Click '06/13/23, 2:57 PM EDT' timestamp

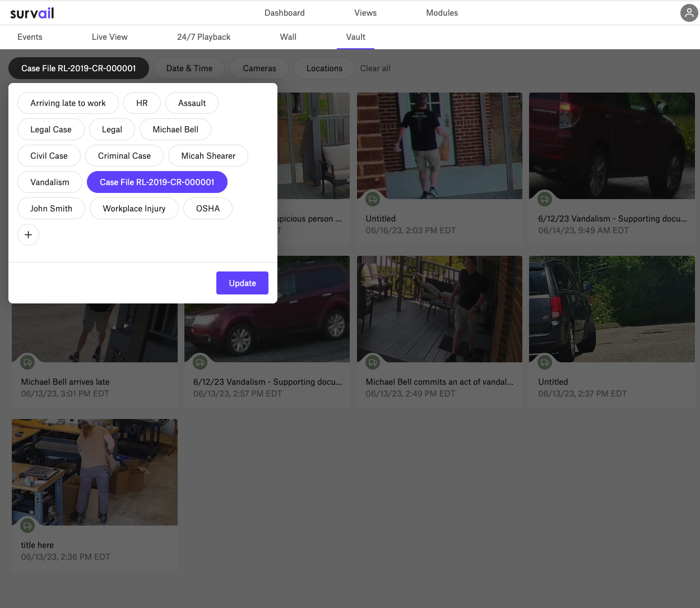[x=238, y=394]
